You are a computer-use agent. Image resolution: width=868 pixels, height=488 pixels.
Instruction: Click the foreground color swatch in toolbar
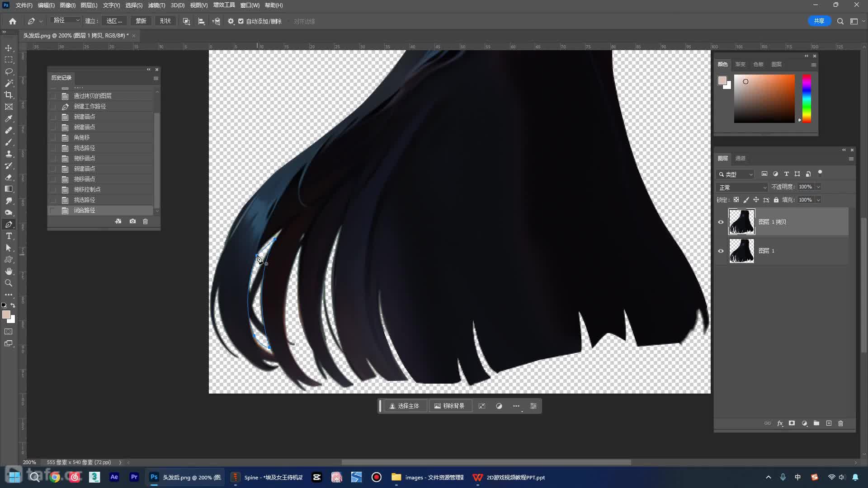[6, 314]
